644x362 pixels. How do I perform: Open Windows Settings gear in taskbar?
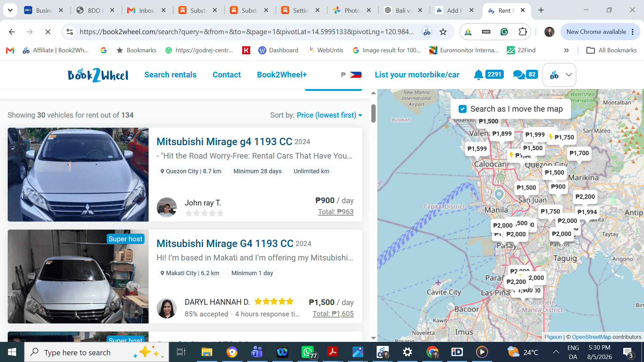[x=407, y=352]
